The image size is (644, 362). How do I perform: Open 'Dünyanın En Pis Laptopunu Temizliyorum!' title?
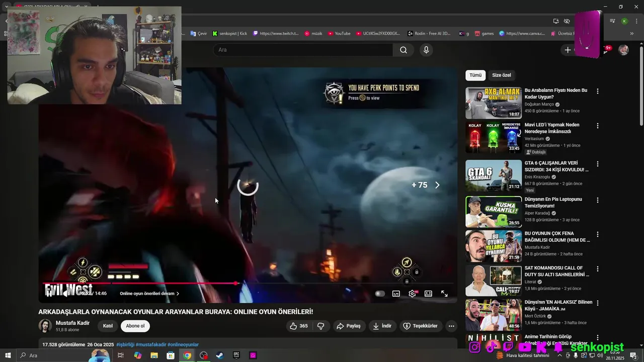[553, 203]
